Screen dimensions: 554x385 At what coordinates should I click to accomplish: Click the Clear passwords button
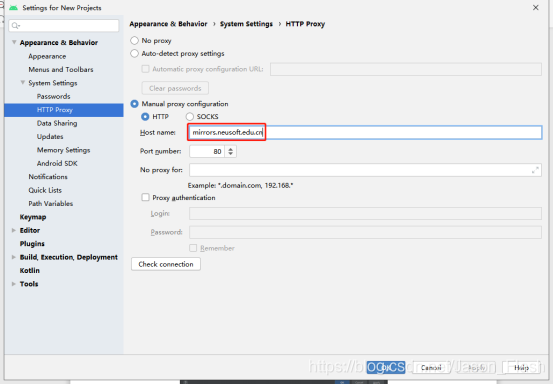point(175,88)
